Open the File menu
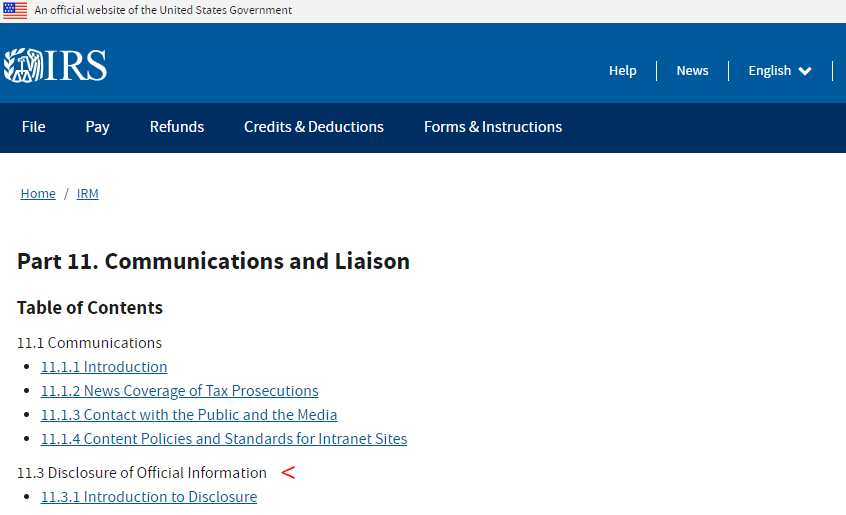Viewport: 846px width, 515px height. pyautogui.click(x=33, y=127)
